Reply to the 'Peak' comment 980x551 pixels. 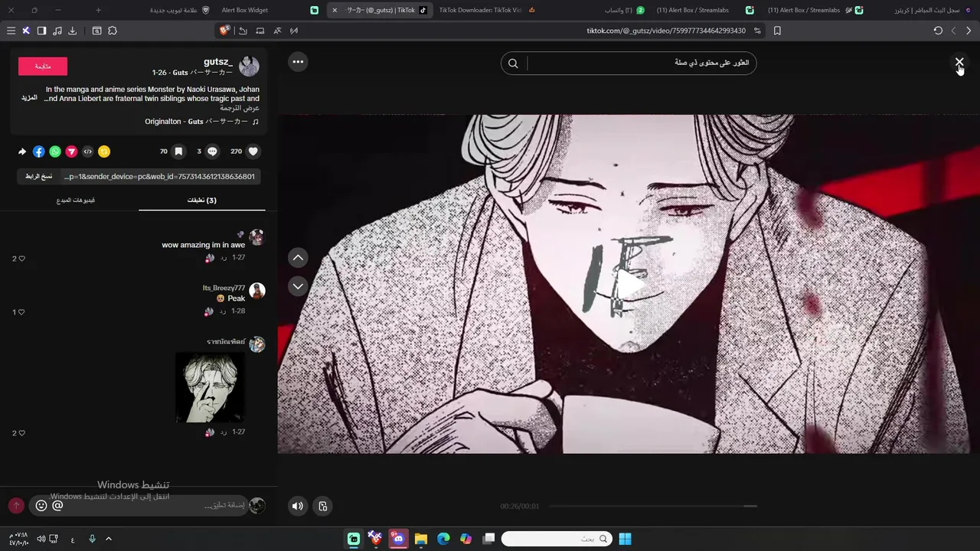point(223,311)
